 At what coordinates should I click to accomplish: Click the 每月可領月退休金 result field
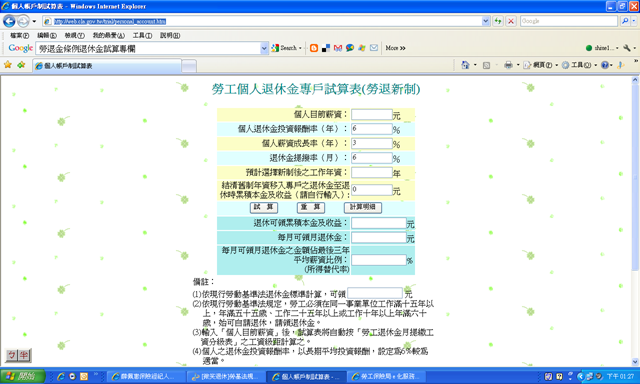click(378, 238)
